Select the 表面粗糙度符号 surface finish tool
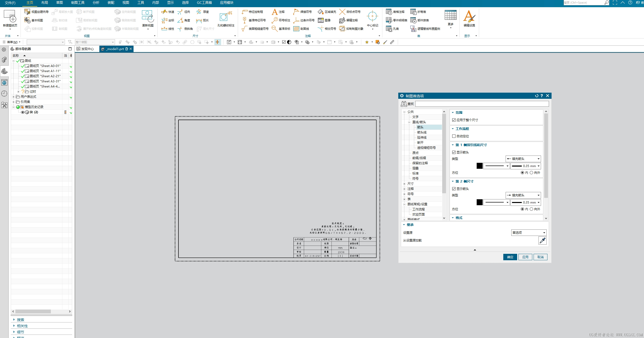The width and height of the screenshot is (644, 338). pos(255,29)
